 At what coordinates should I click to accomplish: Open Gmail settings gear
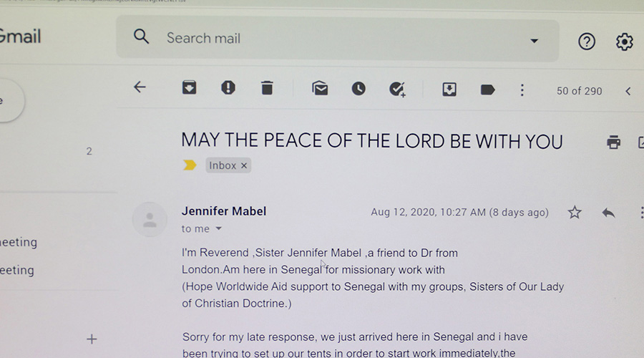624,42
